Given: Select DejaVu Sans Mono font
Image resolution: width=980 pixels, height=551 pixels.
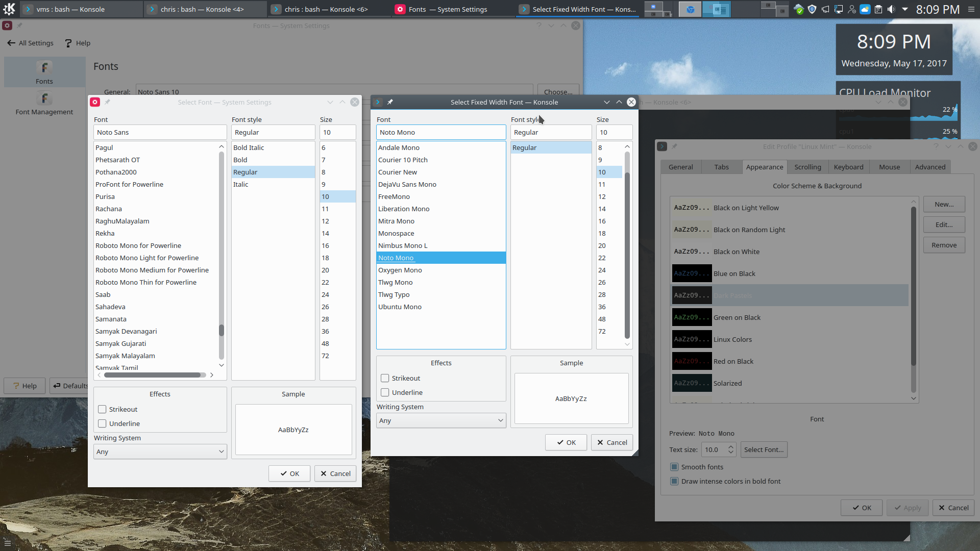Looking at the screenshot, I should 441,184.
